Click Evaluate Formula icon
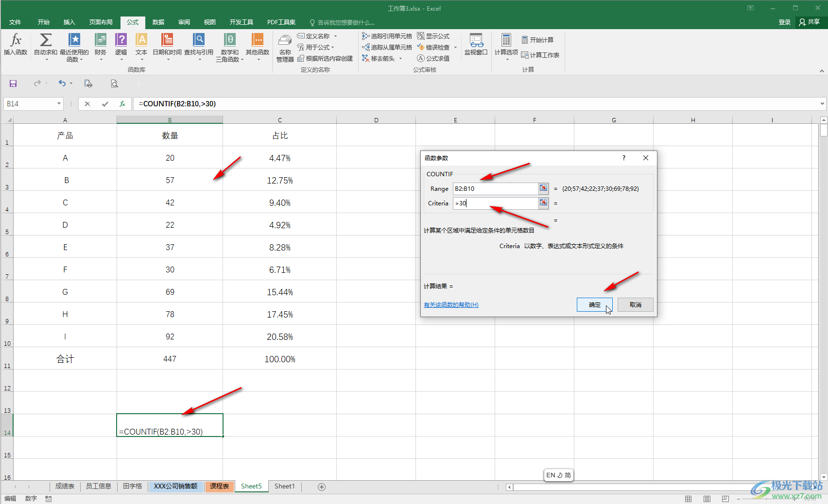This screenshot has height=504, width=828. click(x=421, y=58)
